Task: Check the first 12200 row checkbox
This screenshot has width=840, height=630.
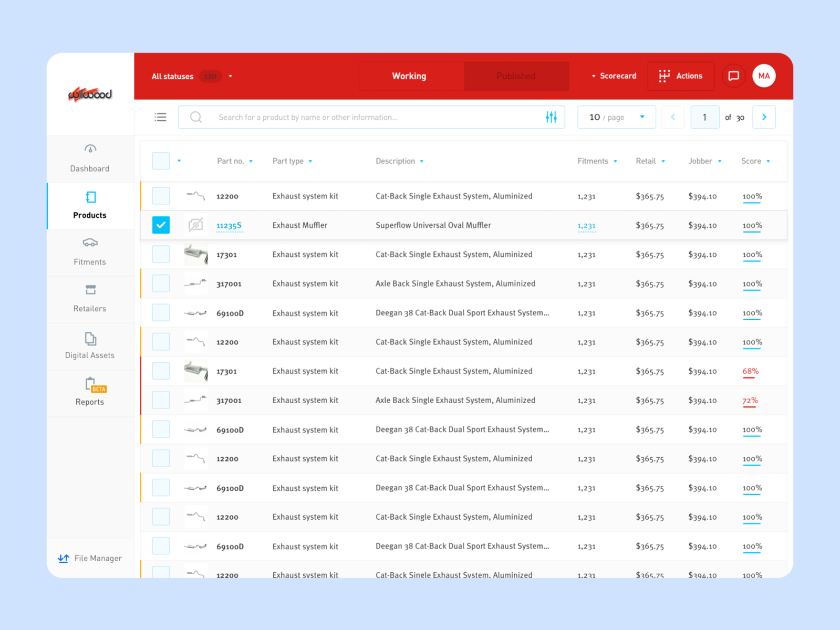Action: (x=161, y=196)
